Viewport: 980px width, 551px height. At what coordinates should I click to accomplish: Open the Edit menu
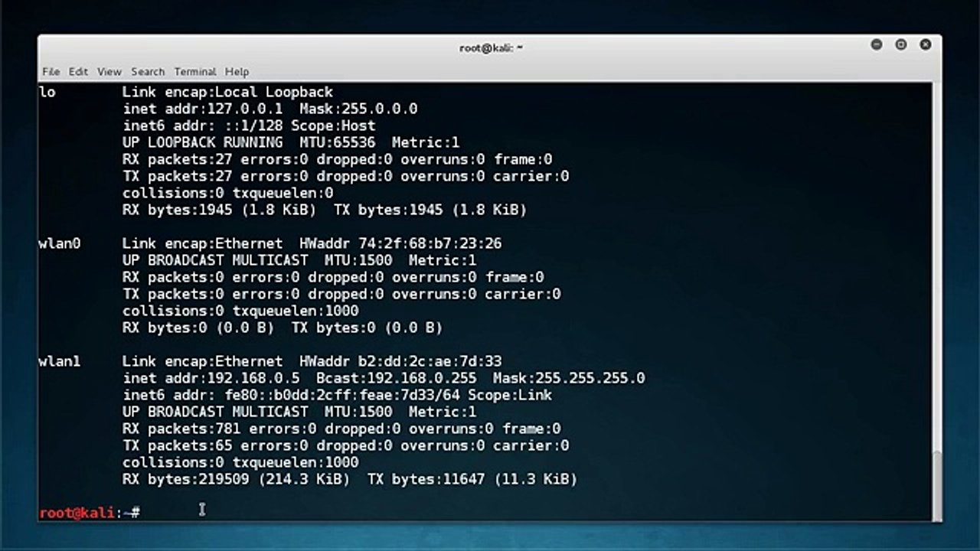pos(78,71)
